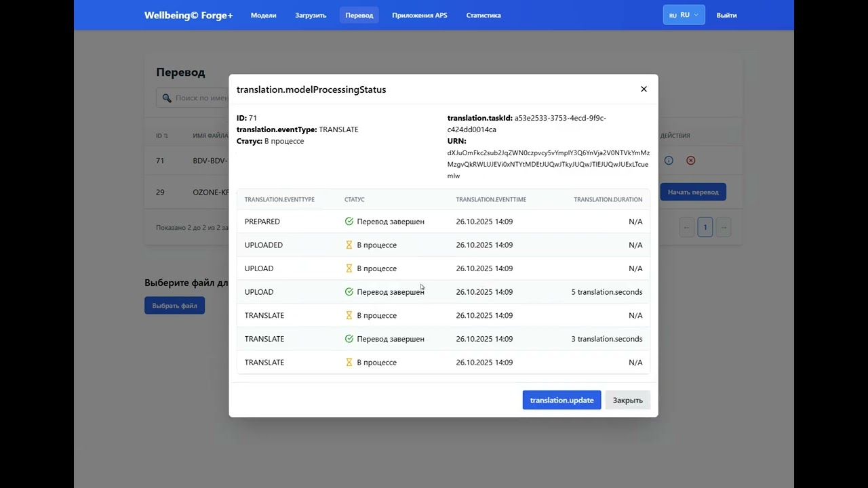868x488 pixels.
Task: Click the Выбрать файл button
Action: point(174,306)
